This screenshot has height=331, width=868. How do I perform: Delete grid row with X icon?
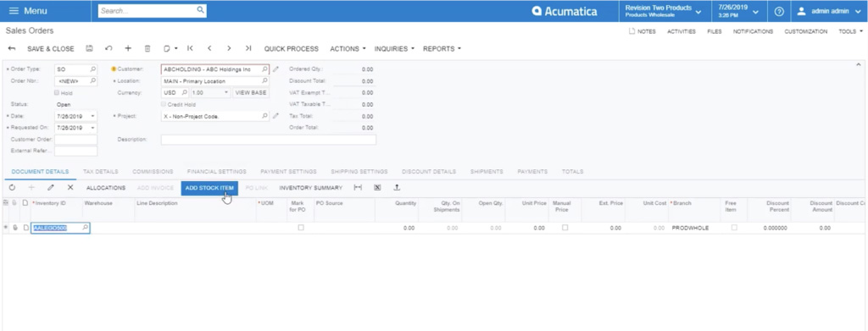point(70,188)
